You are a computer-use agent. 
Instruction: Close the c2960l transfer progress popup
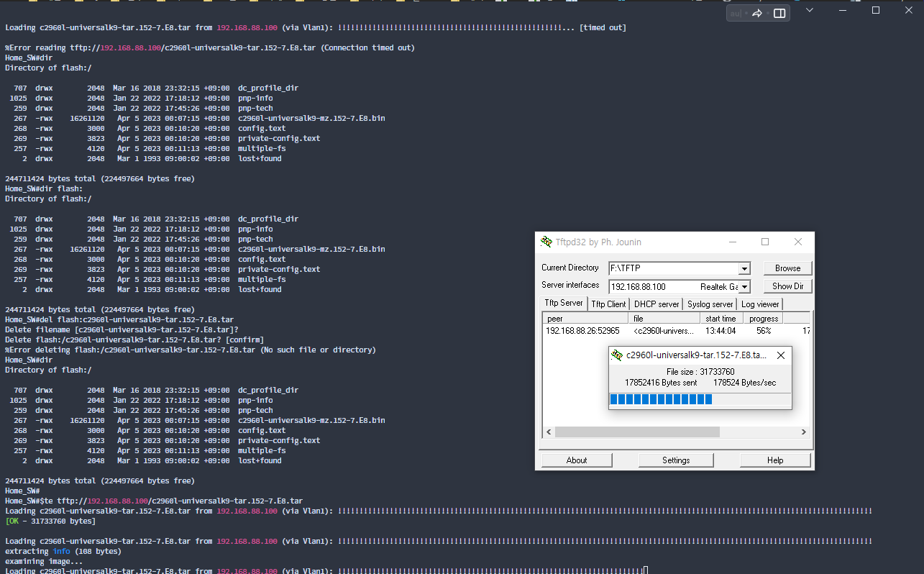click(x=781, y=355)
